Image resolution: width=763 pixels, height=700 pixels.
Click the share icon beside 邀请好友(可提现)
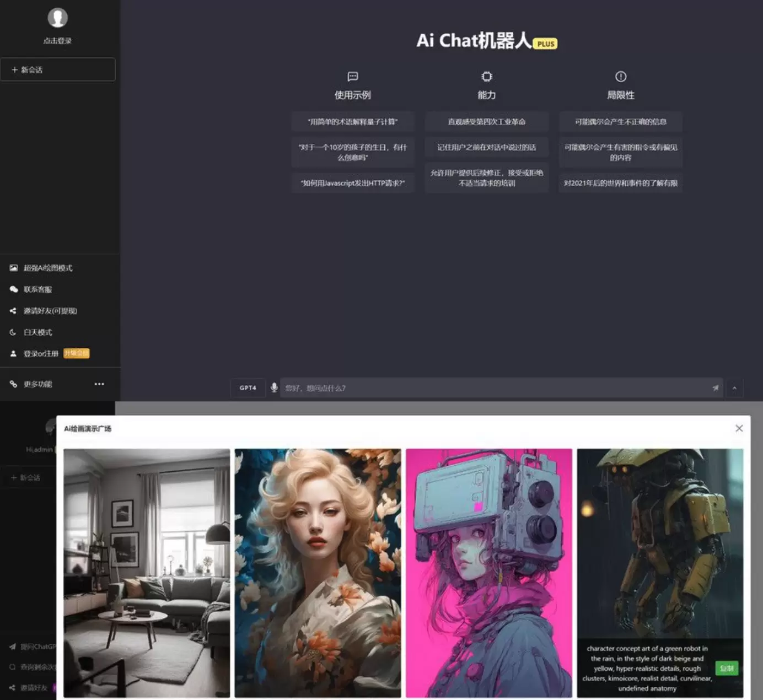(x=13, y=311)
